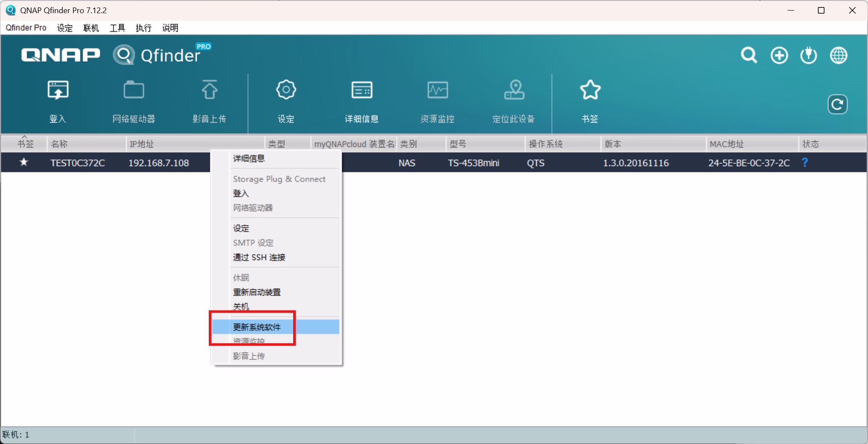Choose 通过 SSH 连接 from context menu

point(259,257)
